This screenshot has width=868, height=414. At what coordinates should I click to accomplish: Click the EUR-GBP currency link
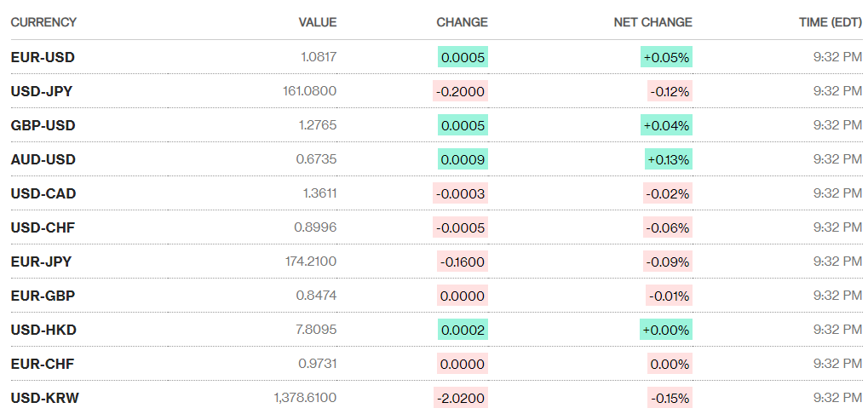[43, 296]
